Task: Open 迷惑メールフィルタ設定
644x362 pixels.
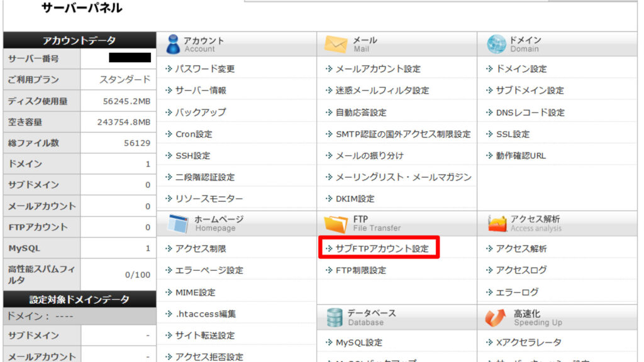Action: [382, 90]
